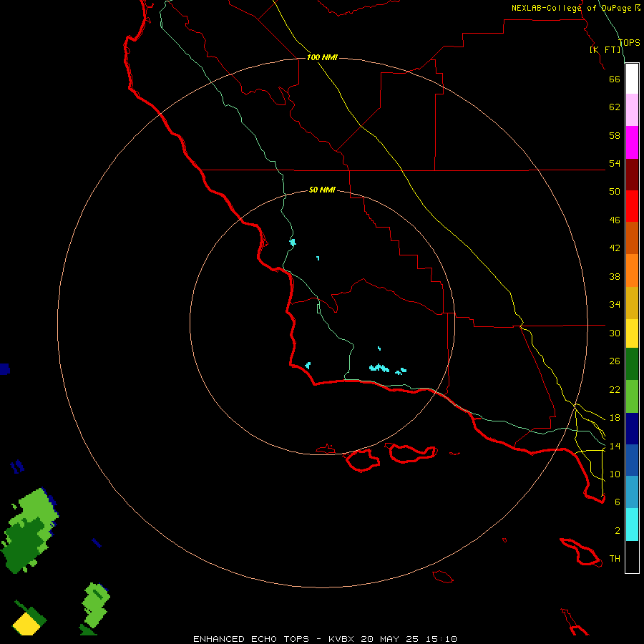Click the 38 legend value
Viewport: 644px width, 644px height.
pos(615,276)
